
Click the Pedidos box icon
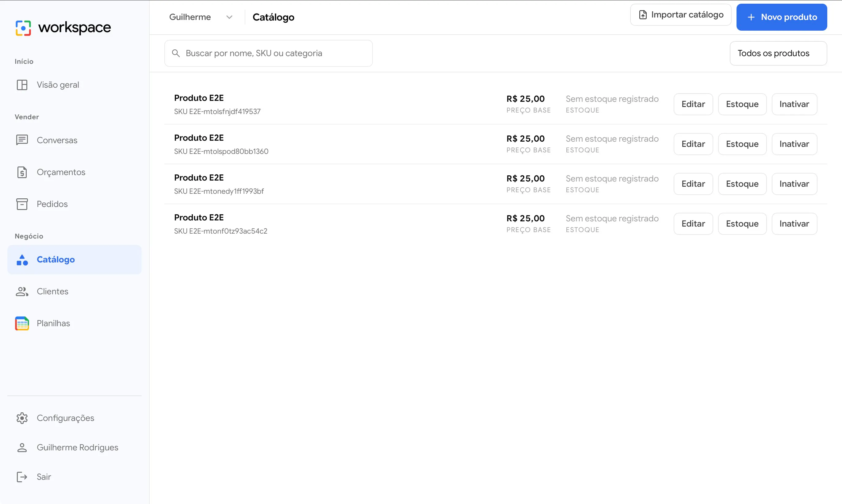22,204
